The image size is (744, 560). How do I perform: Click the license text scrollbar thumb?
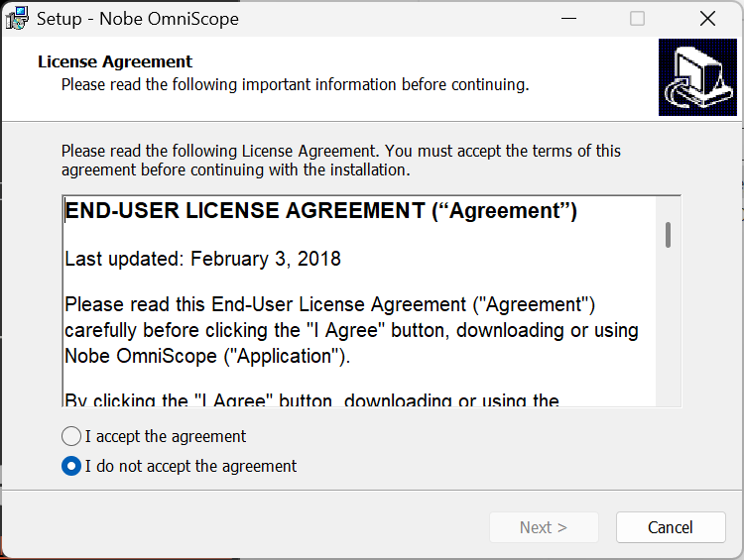[x=668, y=235]
